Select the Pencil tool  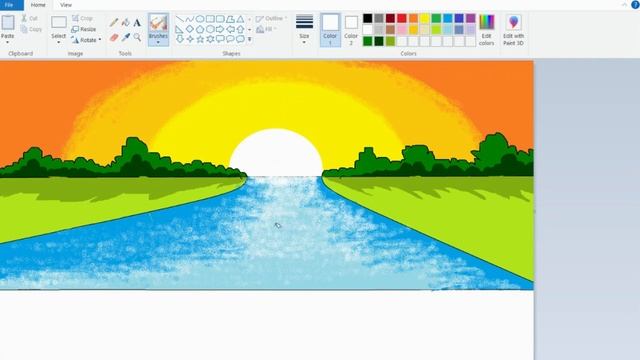click(x=114, y=22)
